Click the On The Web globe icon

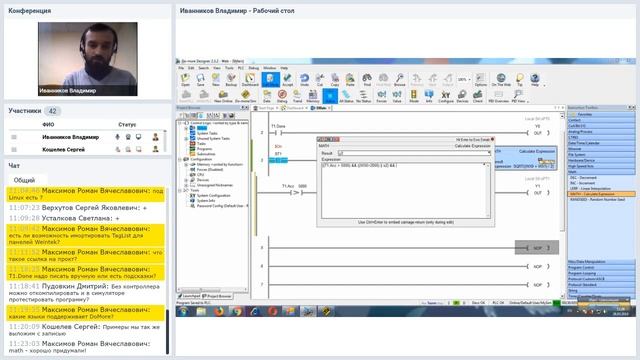(501, 79)
